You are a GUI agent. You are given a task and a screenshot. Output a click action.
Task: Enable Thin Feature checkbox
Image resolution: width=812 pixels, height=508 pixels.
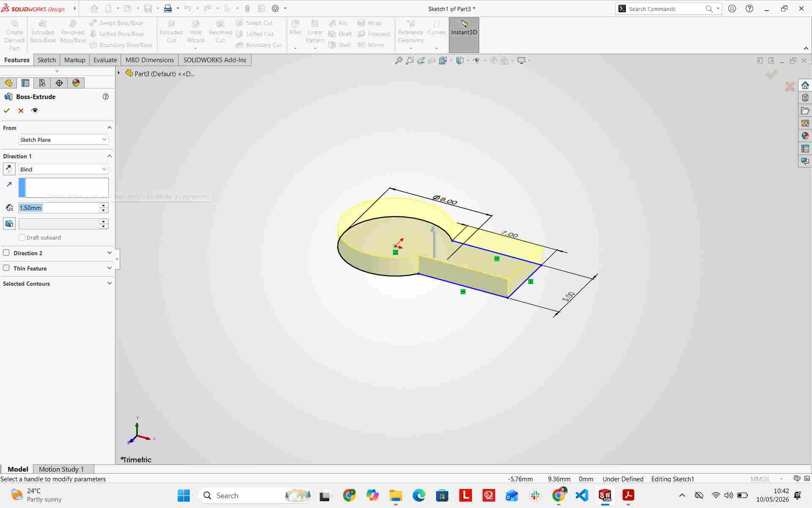[6, 268]
